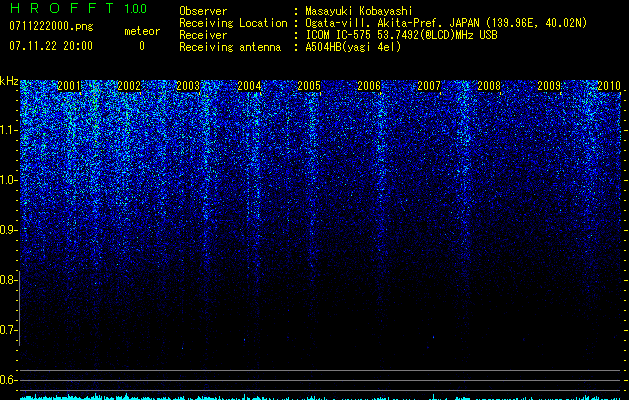629x400 pixels.
Task: Click the Receiving Location label
Action: point(233,23)
